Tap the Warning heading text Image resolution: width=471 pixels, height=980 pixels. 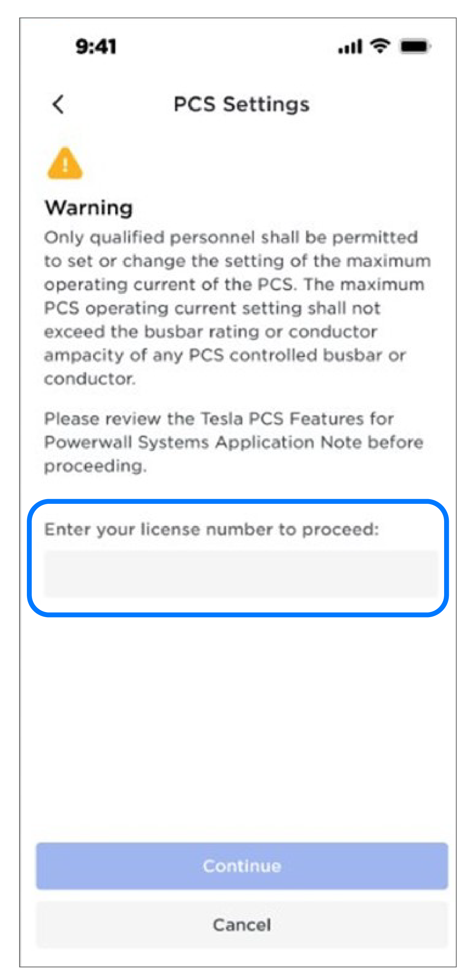tap(89, 208)
